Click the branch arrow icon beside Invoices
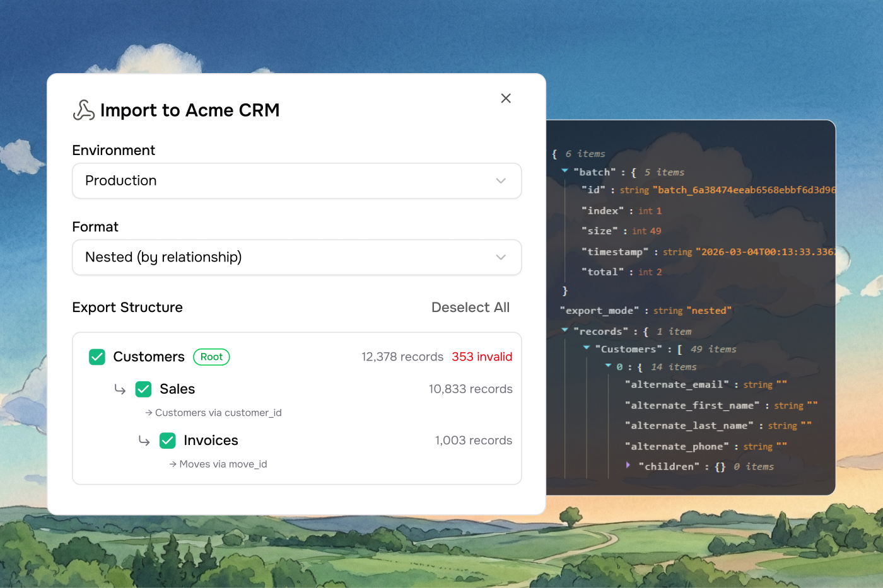This screenshot has width=883, height=588. 144,441
